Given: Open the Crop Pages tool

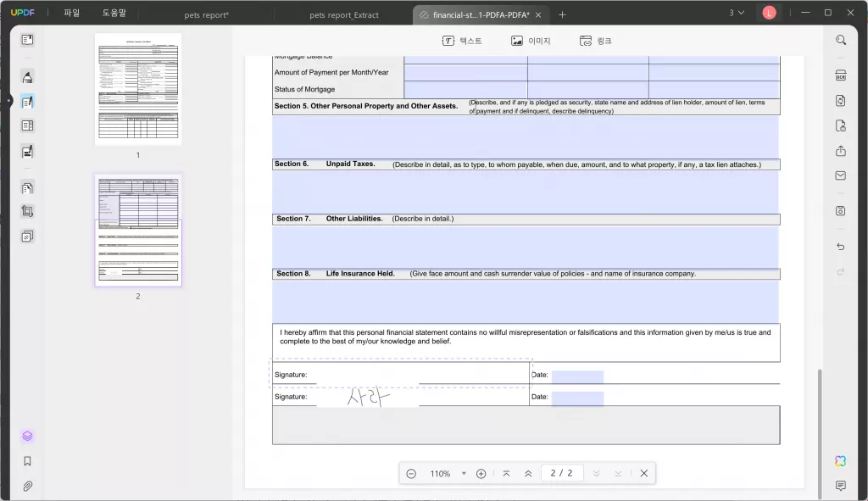Looking at the screenshot, I should (x=27, y=211).
